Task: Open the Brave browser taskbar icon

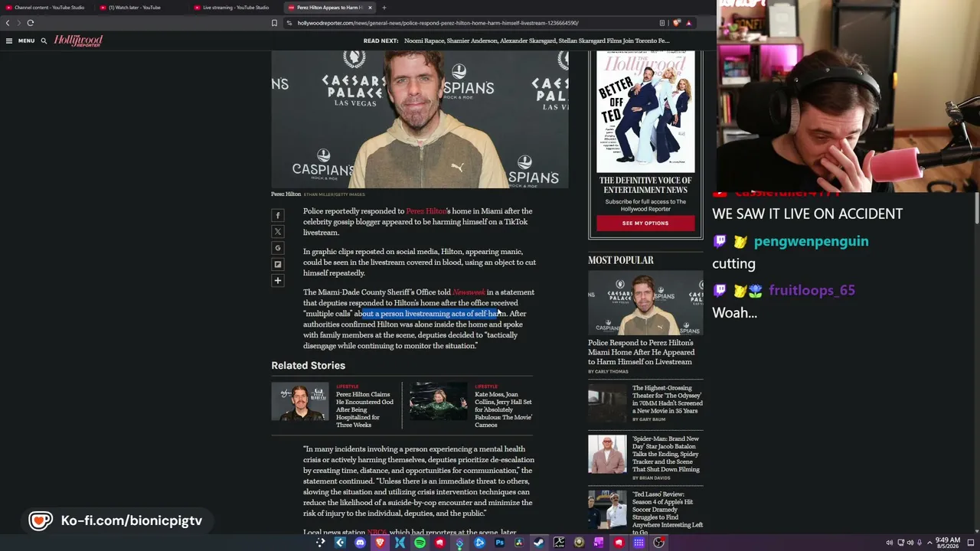Action: 380,543
